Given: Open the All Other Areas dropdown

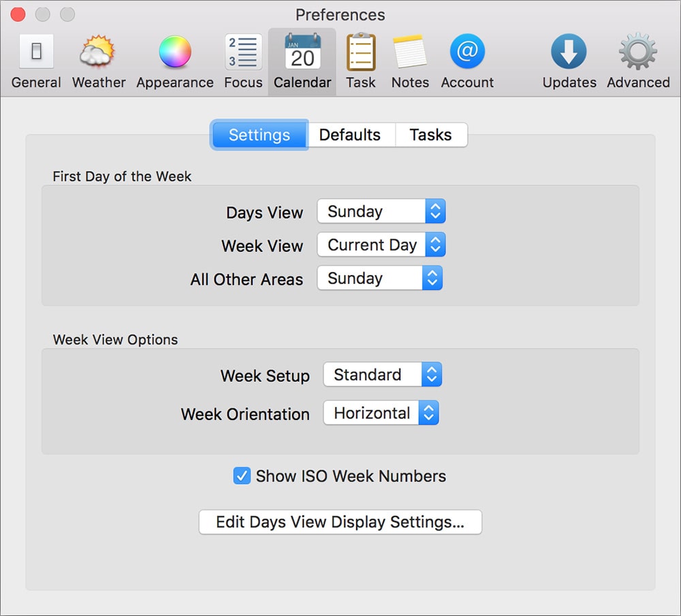Looking at the screenshot, I should coord(380,278).
